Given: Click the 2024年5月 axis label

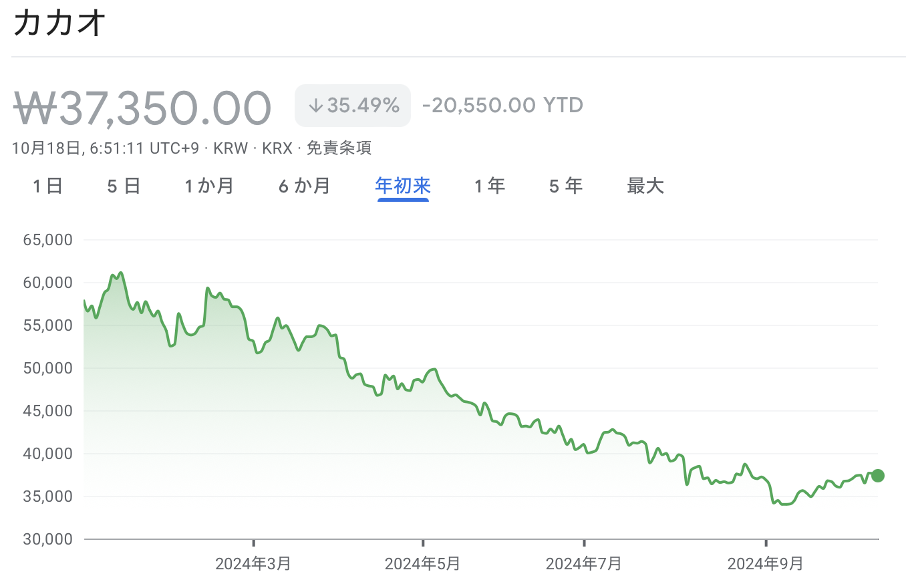Looking at the screenshot, I should 423,564.
